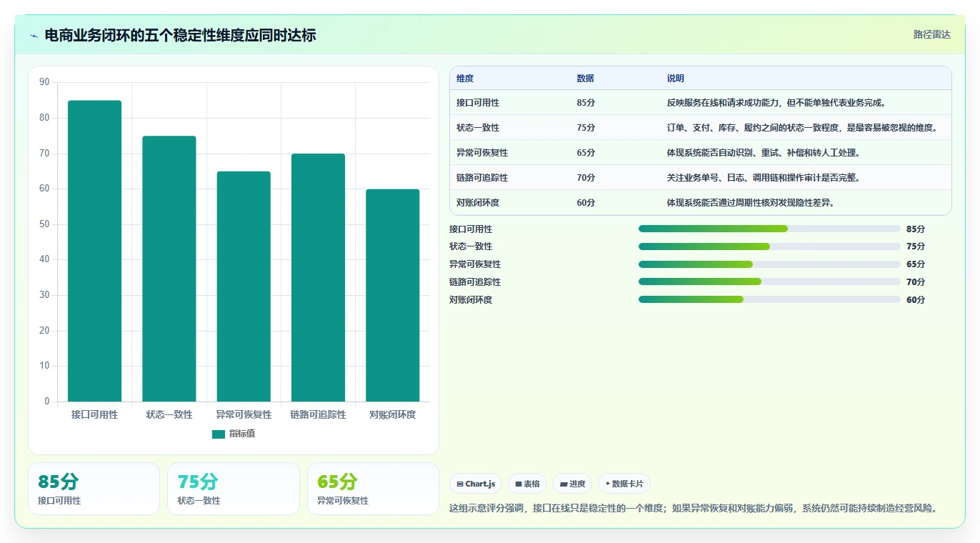
Task: Click the 链路可追踪性 bar in the chart
Action: (318, 277)
